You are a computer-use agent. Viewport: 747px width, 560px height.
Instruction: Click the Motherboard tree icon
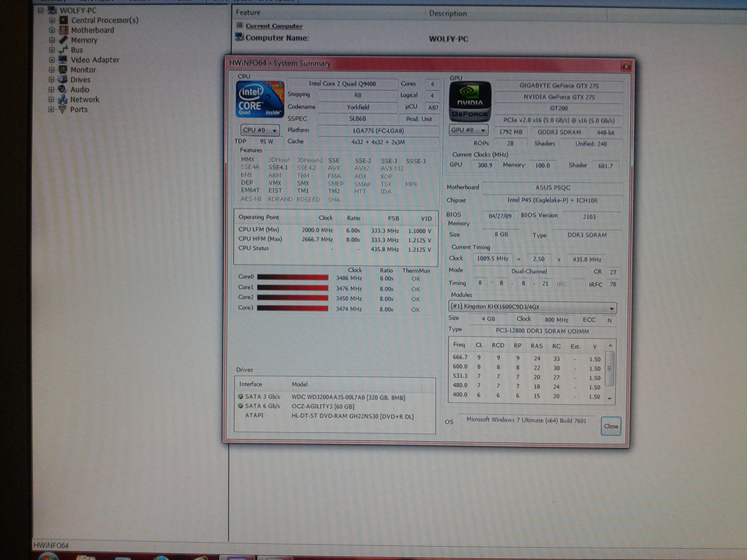point(64,30)
